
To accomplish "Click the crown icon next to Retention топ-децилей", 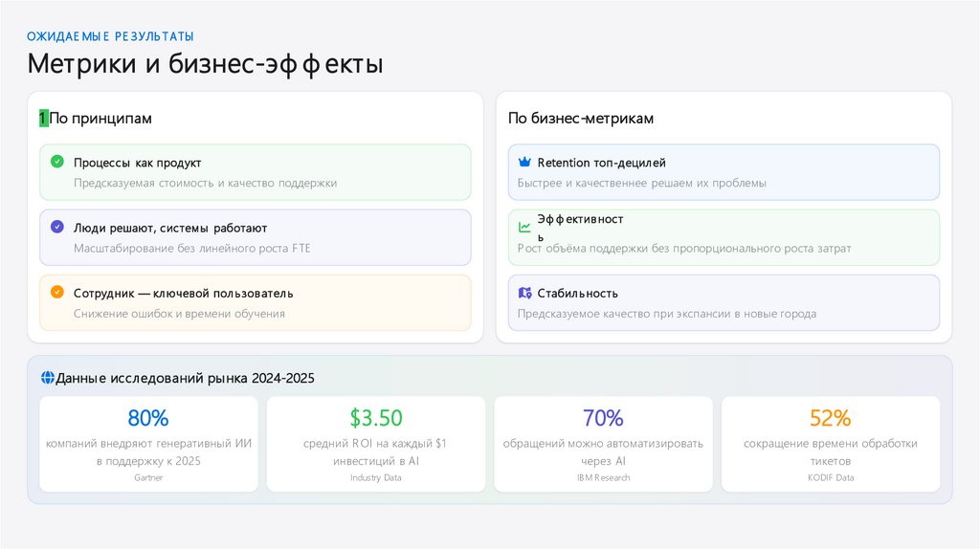I will [x=524, y=163].
